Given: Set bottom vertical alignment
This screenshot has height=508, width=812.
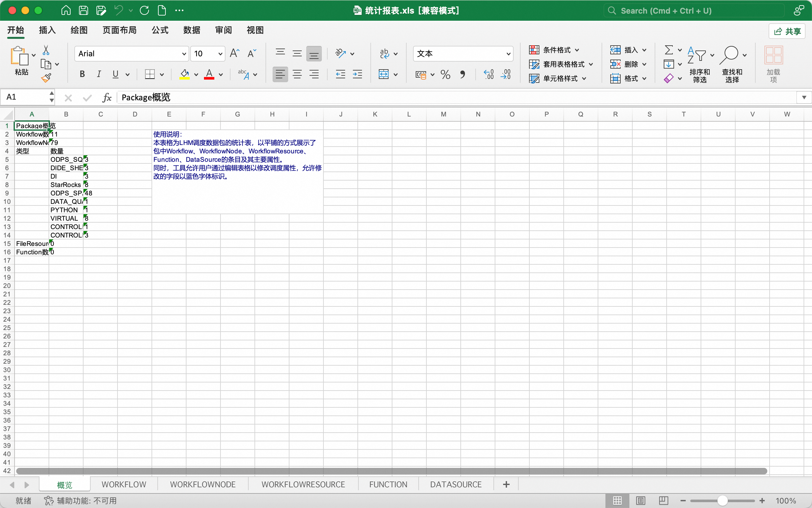Looking at the screenshot, I should [314, 53].
